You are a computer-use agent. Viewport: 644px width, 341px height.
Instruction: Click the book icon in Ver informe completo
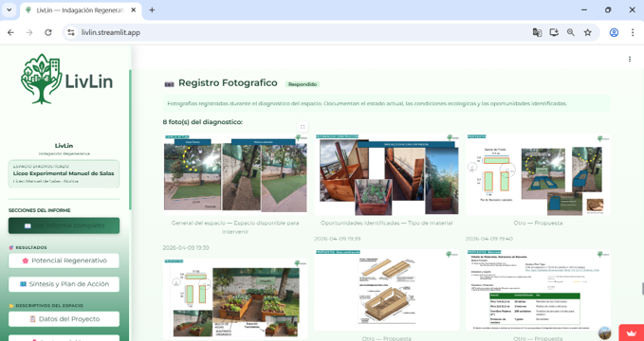click(28, 225)
